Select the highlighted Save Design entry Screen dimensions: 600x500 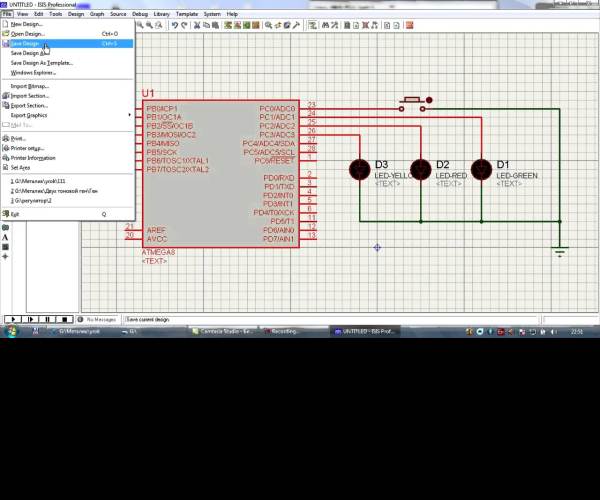(67, 43)
